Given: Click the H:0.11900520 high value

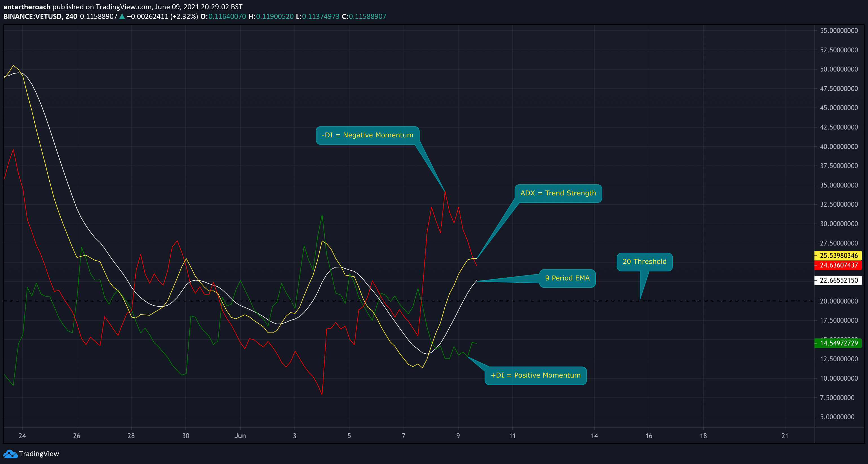Looking at the screenshot, I should pyautogui.click(x=271, y=17).
